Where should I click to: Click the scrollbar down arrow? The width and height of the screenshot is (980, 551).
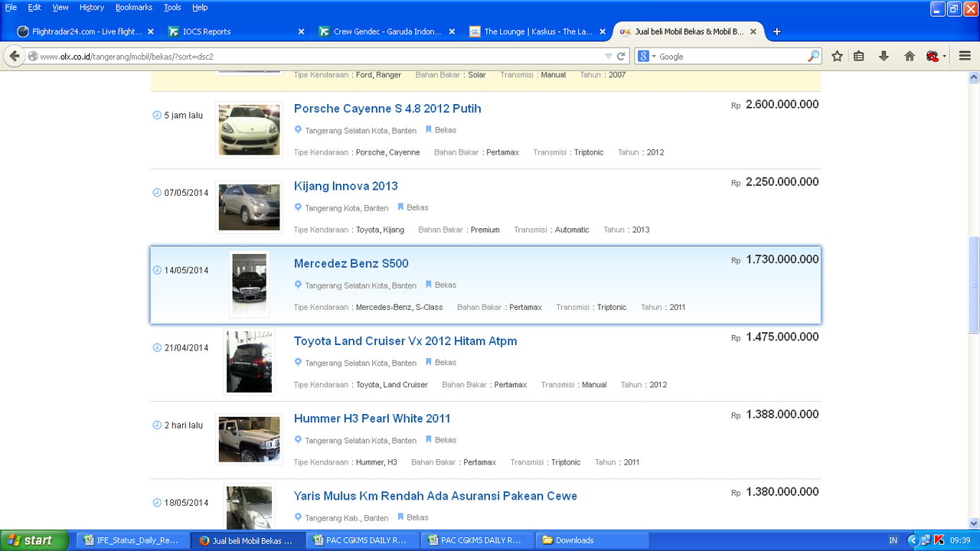coord(974,523)
